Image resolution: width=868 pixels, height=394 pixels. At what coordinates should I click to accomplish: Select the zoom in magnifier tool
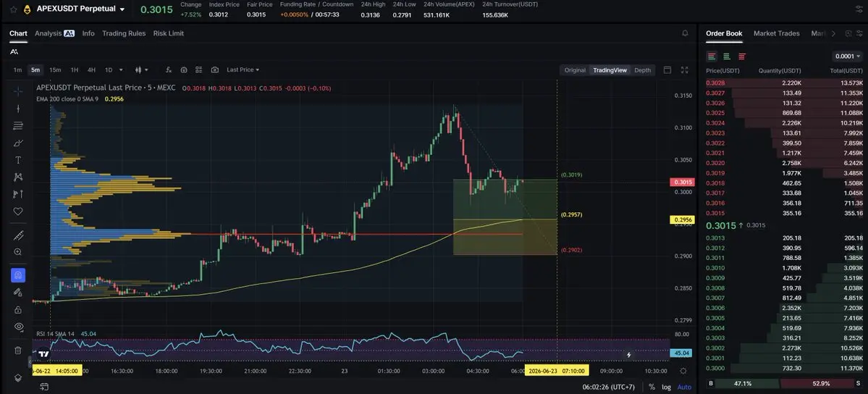tap(18, 252)
